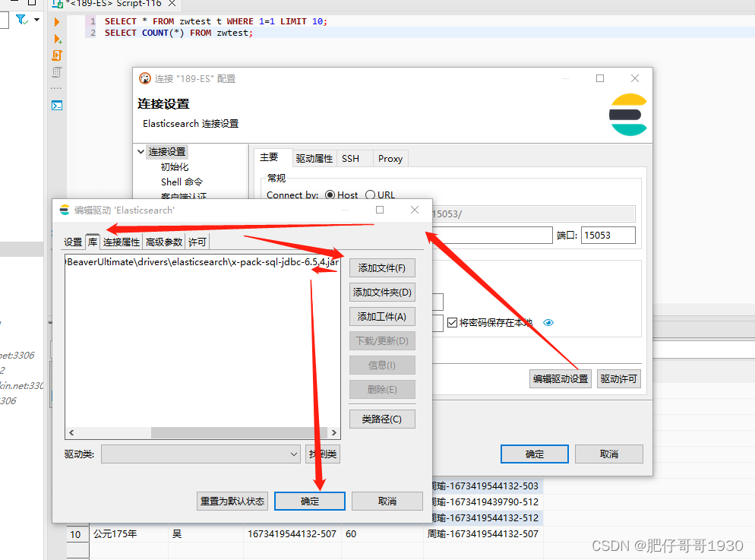This screenshot has width=755, height=560.
Task: Switch to the 设置 tab in driver editor
Action: 73,242
